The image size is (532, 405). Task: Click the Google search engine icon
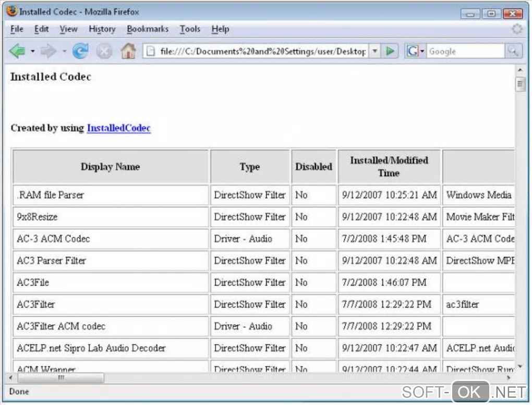point(412,51)
